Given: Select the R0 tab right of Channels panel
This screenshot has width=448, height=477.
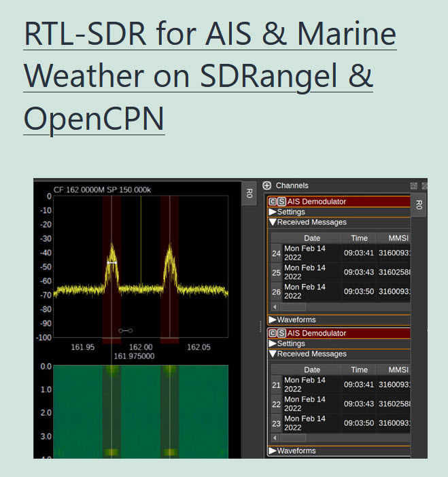Looking at the screenshot, I should point(419,205).
